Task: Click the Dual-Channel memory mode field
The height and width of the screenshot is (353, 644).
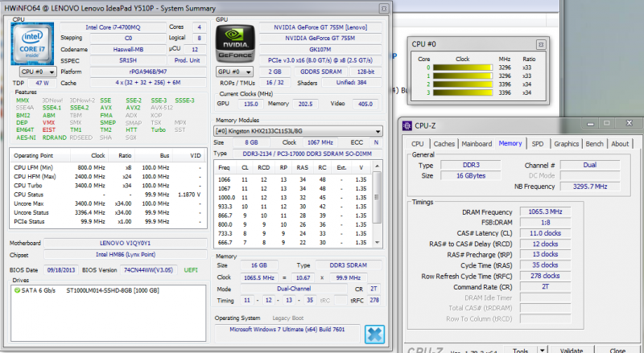Action: [x=294, y=289]
